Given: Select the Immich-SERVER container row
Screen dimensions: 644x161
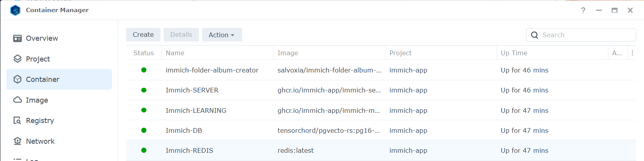Looking at the screenshot, I should (381, 90).
